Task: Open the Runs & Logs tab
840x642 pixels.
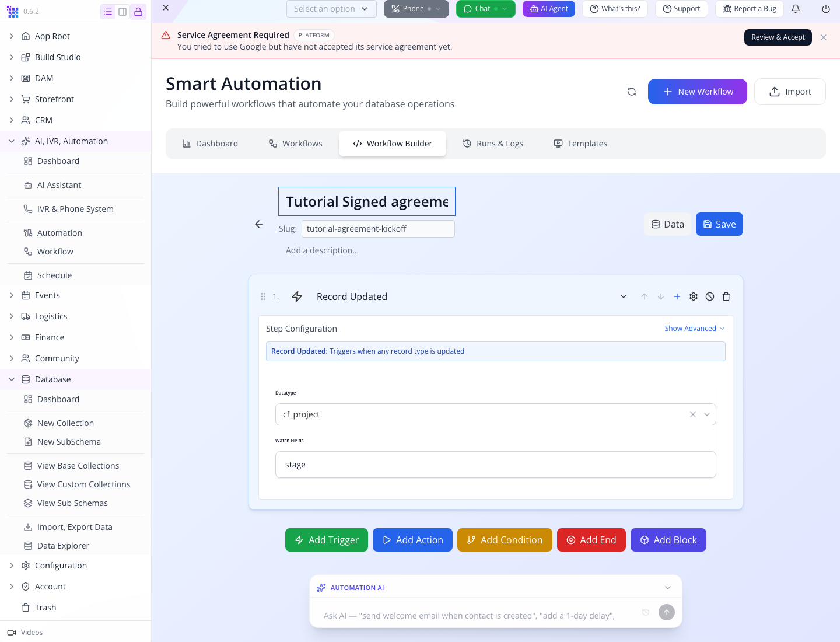Action: point(493,144)
